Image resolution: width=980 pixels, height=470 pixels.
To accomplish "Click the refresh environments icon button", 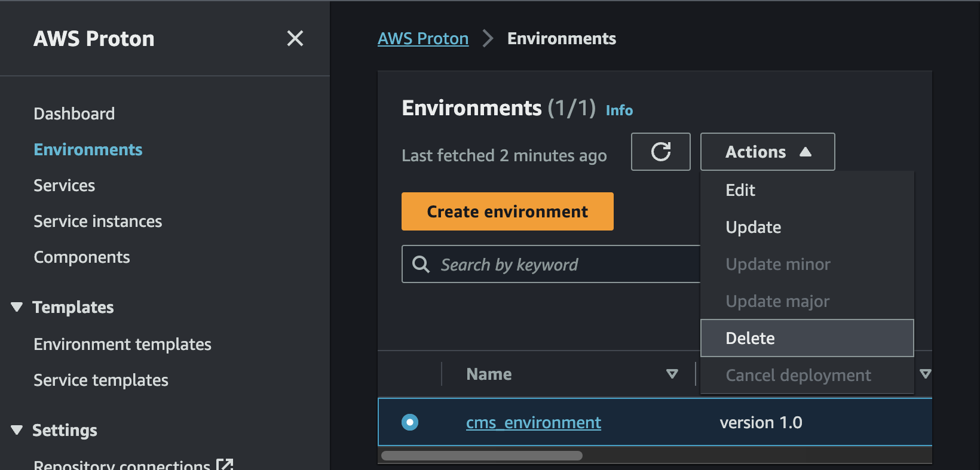I will (661, 152).
